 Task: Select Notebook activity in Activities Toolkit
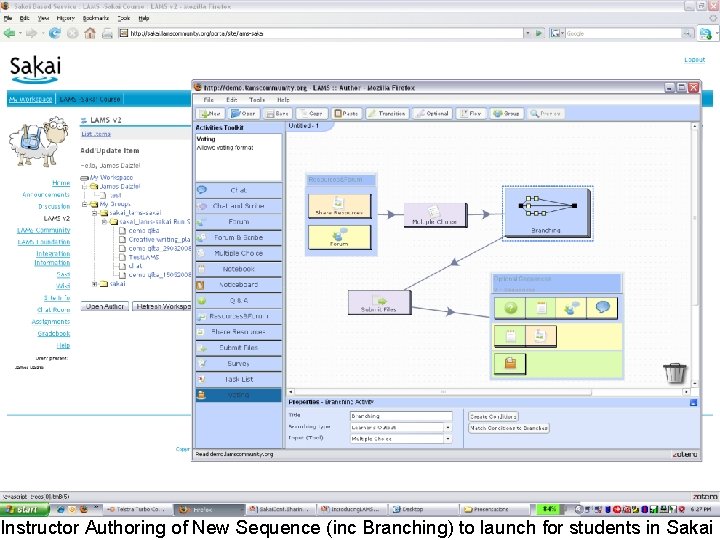[238, 269]
